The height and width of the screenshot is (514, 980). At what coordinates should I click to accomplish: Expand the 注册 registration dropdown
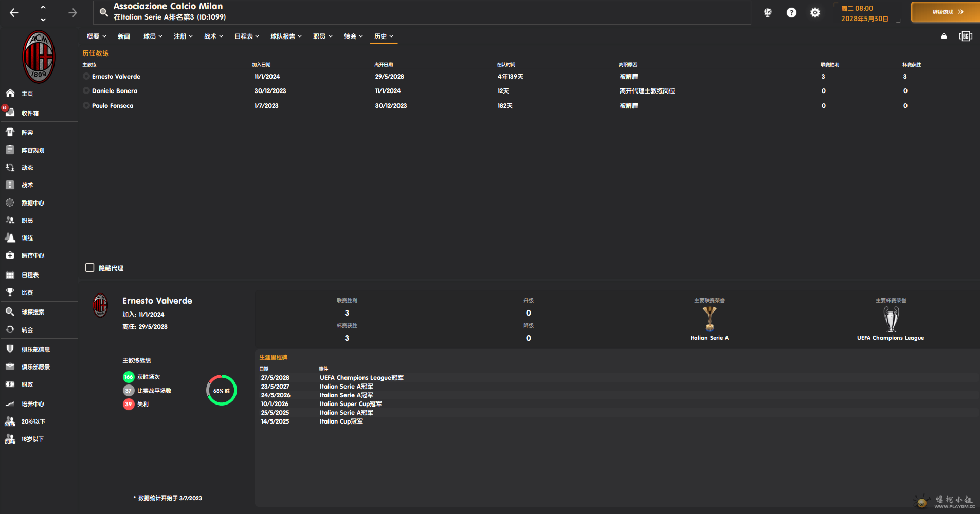click(x=183, y=36)
